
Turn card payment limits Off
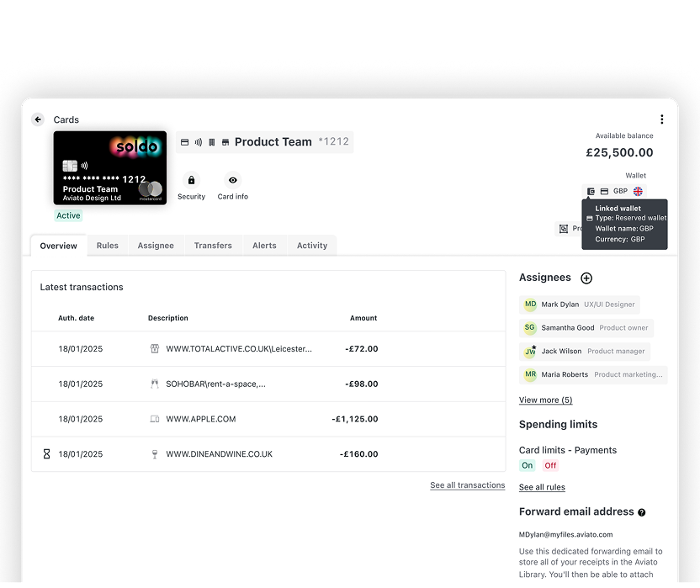coord(550,465)
